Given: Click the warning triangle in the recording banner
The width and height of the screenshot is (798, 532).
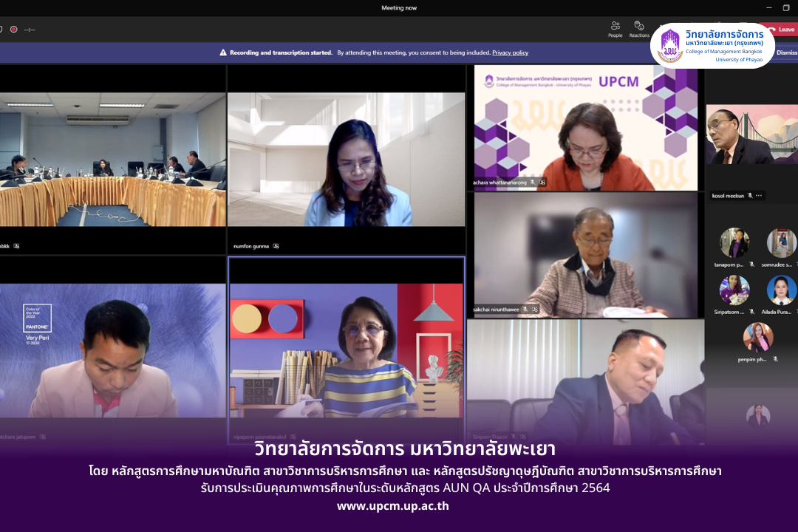Looking at the screenshot, I should tap(223, 52).
